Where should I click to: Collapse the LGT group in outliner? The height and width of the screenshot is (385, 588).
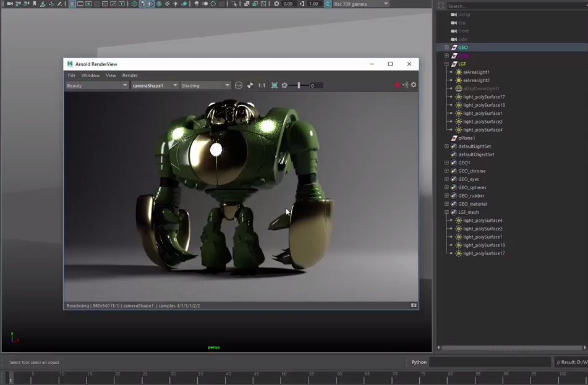click(446, 64)
